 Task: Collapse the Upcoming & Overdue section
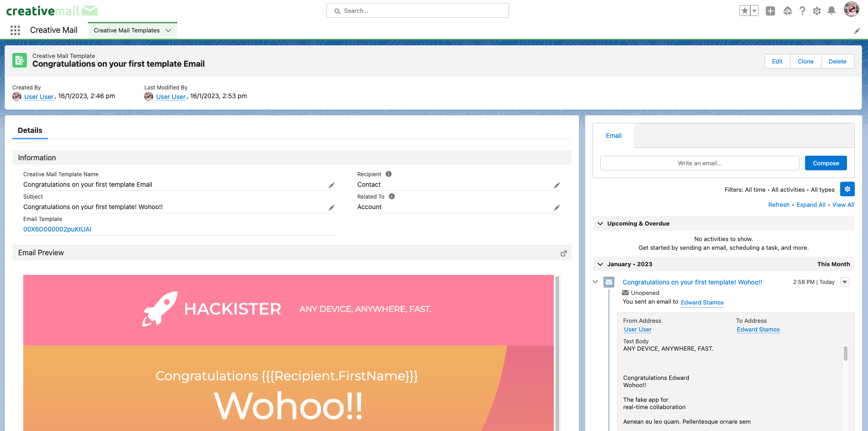click(600, 224)
